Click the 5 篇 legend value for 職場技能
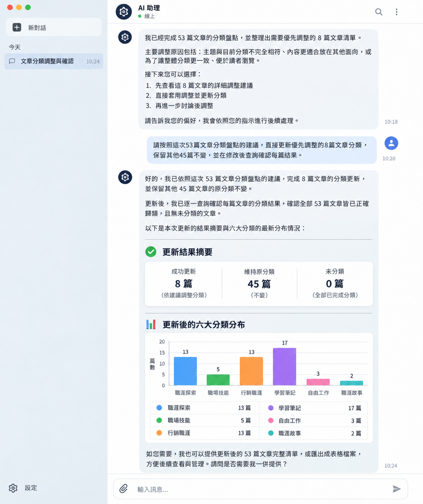 point(246,420)
